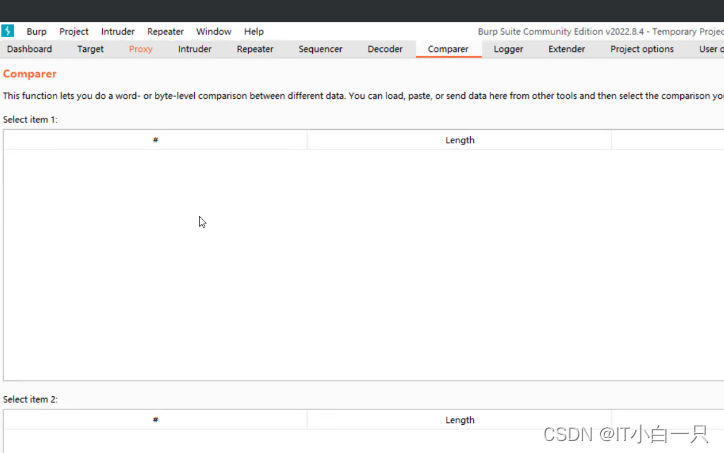Click the Burp Suite logo icon
724x453 pixels.
(7, 31)
